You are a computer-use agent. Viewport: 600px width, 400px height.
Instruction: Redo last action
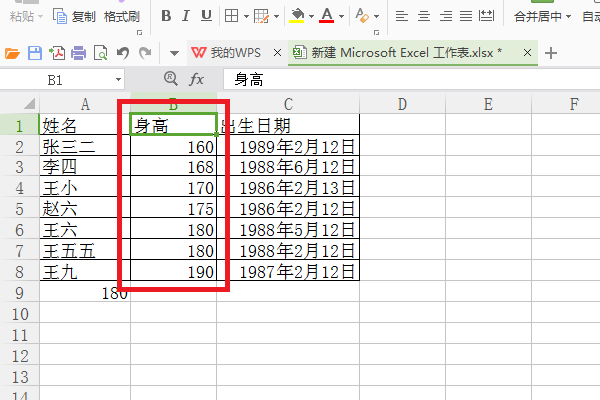tap(145, 53)
